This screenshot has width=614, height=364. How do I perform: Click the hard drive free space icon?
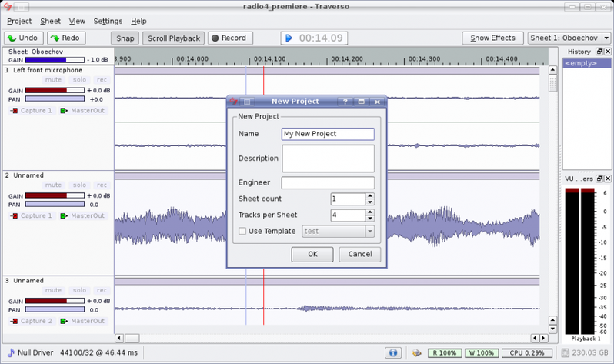[x=565, y=352]
